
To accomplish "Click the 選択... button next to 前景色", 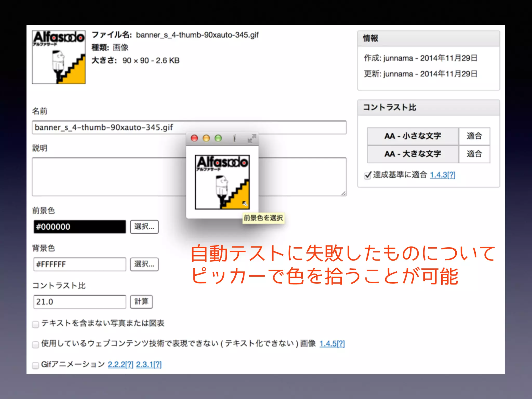I will [144, 227].
